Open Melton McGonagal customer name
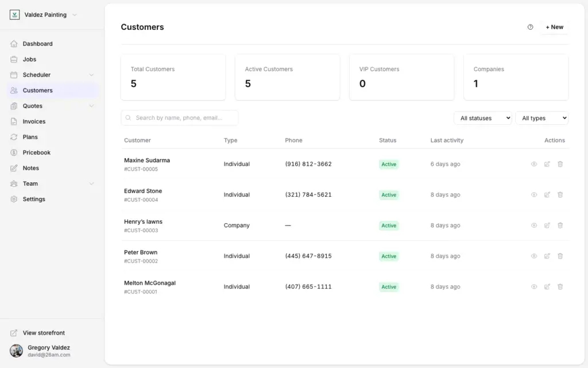The width and height of the screenshot is (588, 368). [150, 283]
